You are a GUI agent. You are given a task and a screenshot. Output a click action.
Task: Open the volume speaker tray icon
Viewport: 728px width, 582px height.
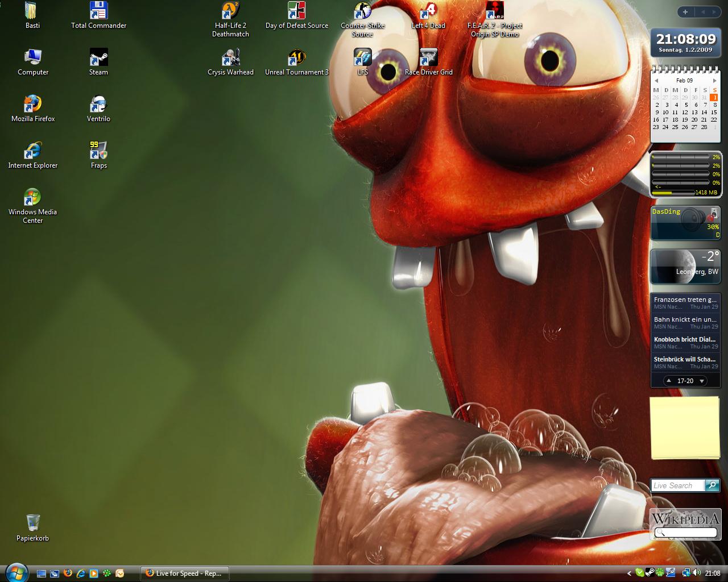click(696, 573)
